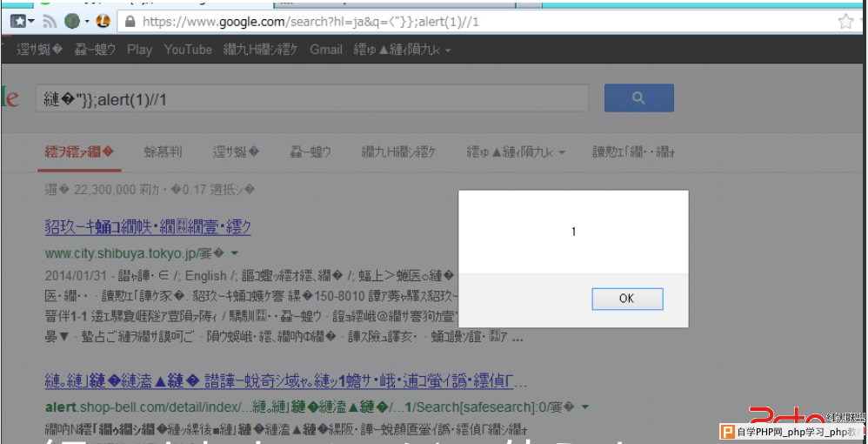Open dropdown arrow next to globe icon

[87, 22]
